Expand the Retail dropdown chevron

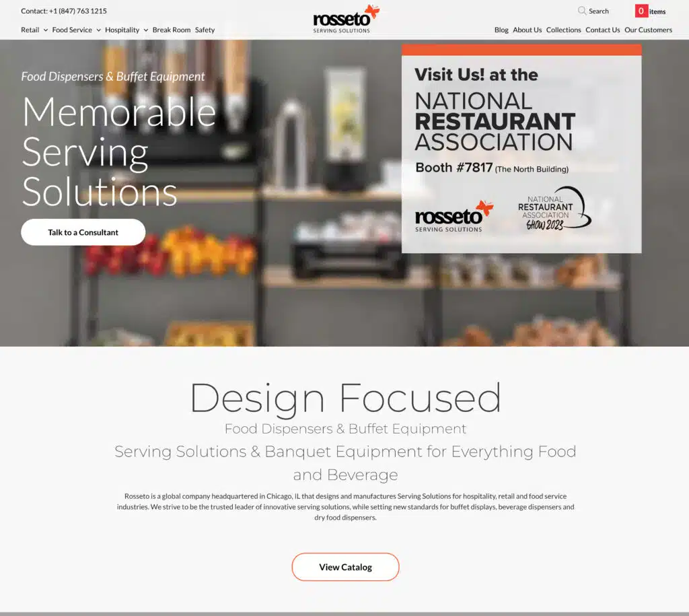(x=45, y=30)
